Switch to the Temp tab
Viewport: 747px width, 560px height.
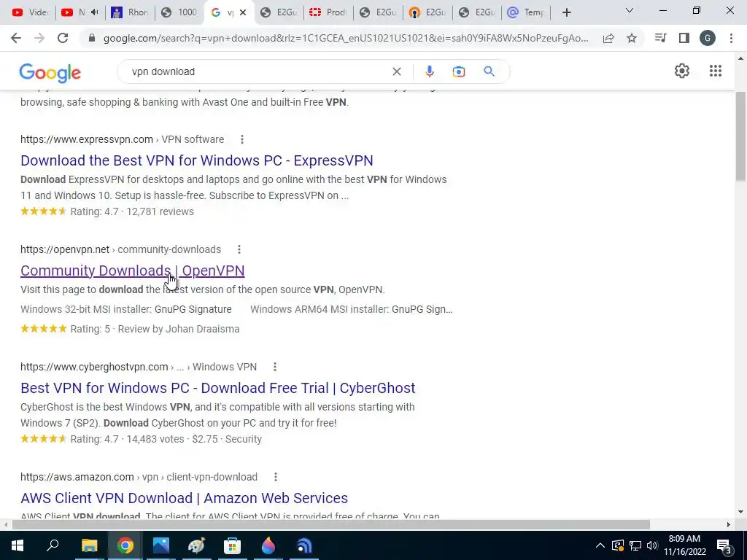pos(526,12)
